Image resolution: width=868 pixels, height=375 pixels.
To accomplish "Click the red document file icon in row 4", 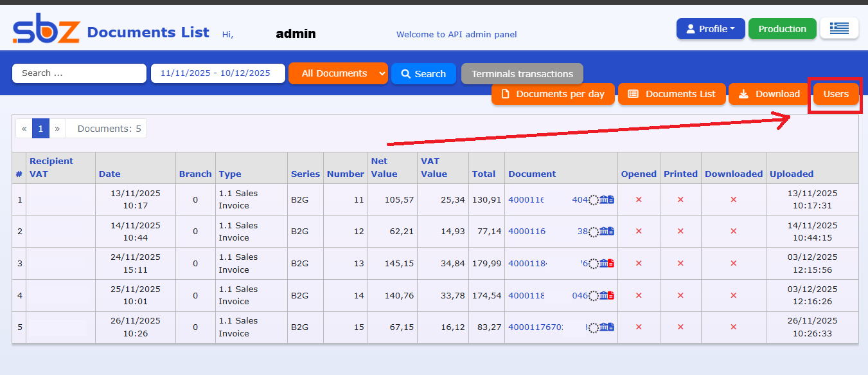I will (x=611, y=295).
